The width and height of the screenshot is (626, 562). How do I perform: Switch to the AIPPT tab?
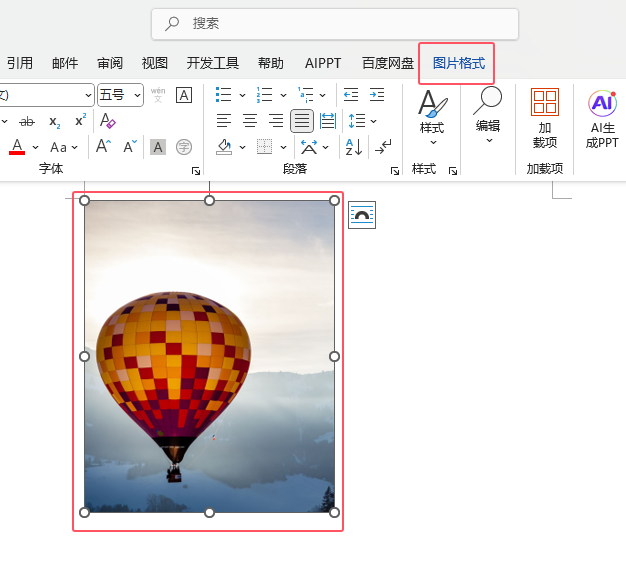coord(323,63)
